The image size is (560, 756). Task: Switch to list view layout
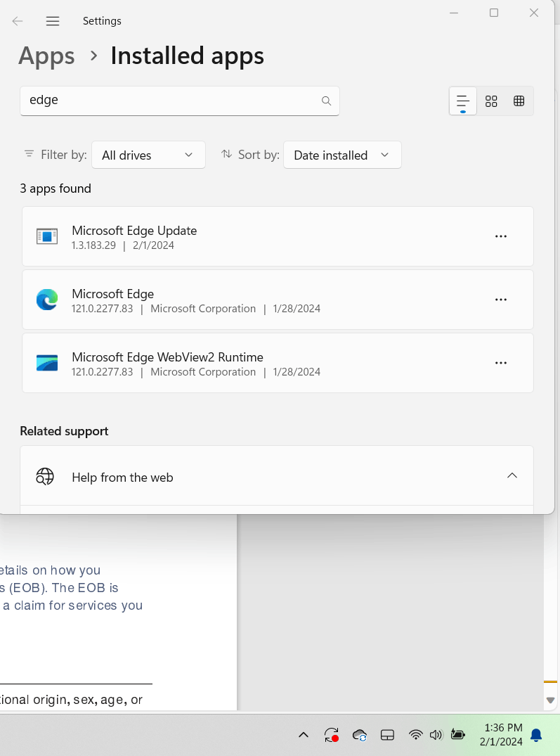(x=463, y=101)
